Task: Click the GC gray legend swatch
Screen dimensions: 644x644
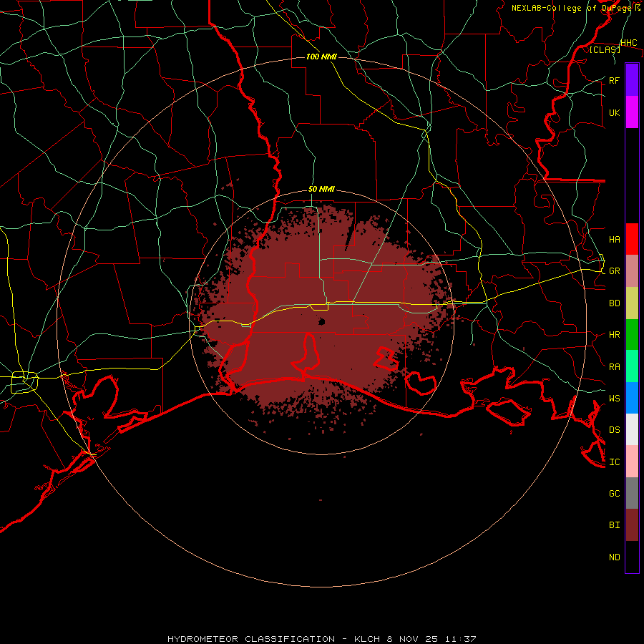Action: [632, 493]
